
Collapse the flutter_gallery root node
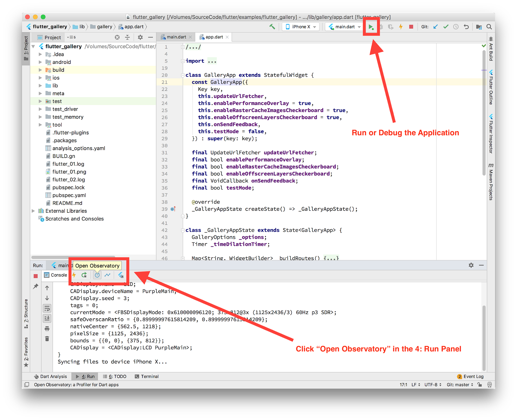tap(33, 46)
